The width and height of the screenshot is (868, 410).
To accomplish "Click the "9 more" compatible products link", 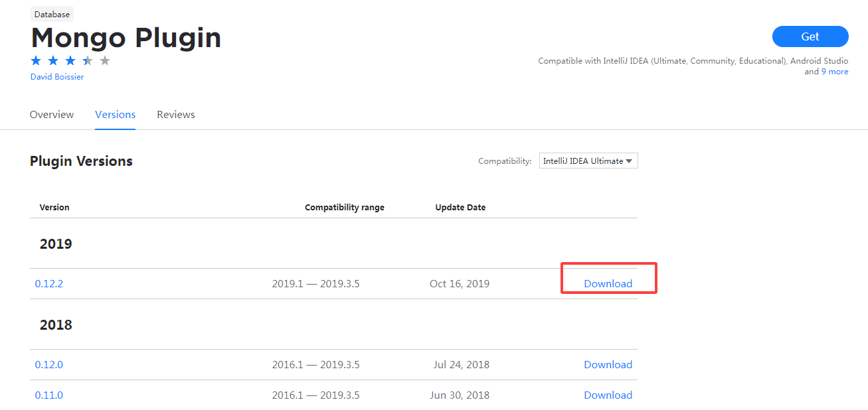I will [835, 72].
